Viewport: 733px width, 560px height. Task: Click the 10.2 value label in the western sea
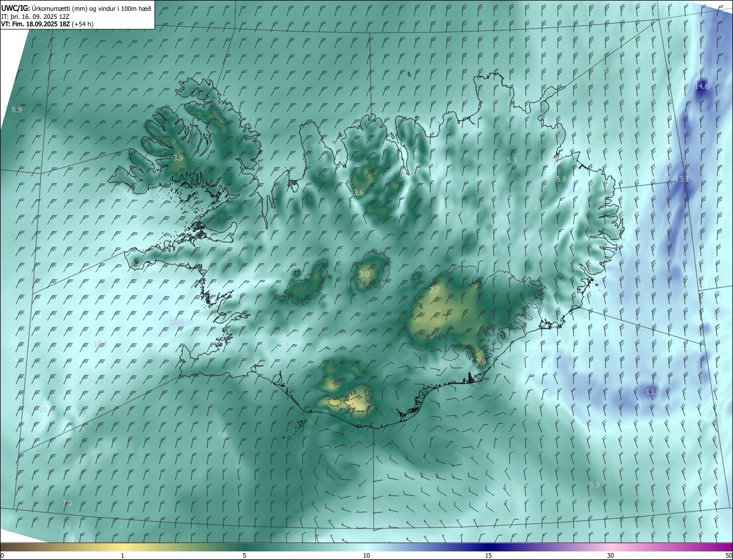[x=100, y=344]
